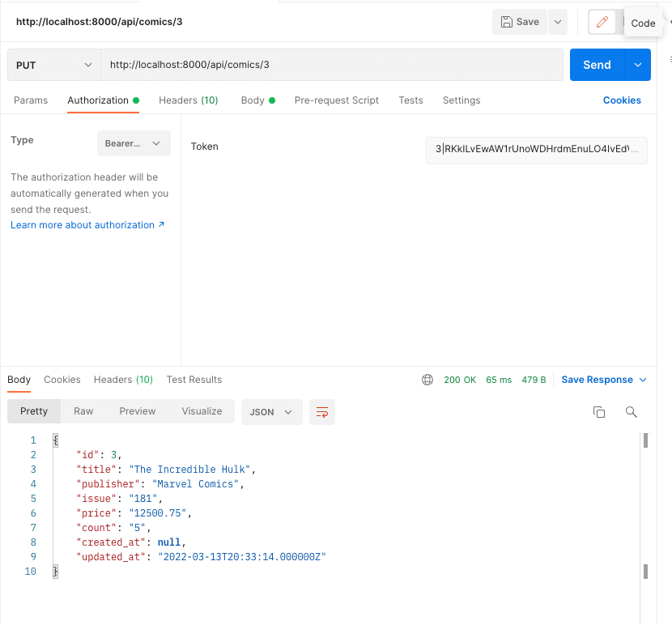Open the Settings tab
The image size is (672, 625).
pos(461,100)
